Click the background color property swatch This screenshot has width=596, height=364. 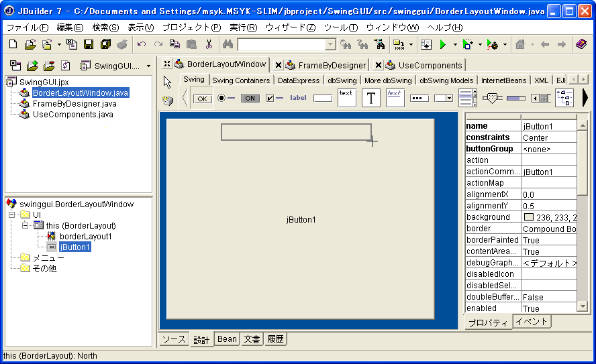pyautogui.click(x=528, y=217)
